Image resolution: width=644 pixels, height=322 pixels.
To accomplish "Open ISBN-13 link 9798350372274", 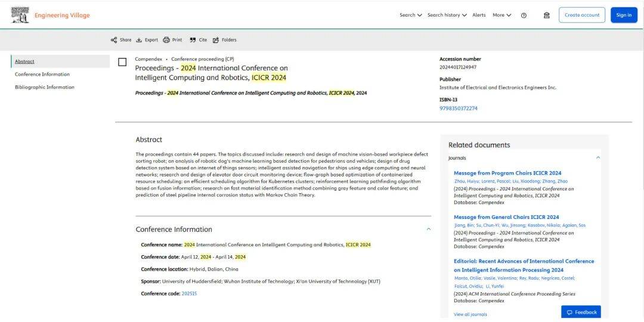I will click(459, 109).
